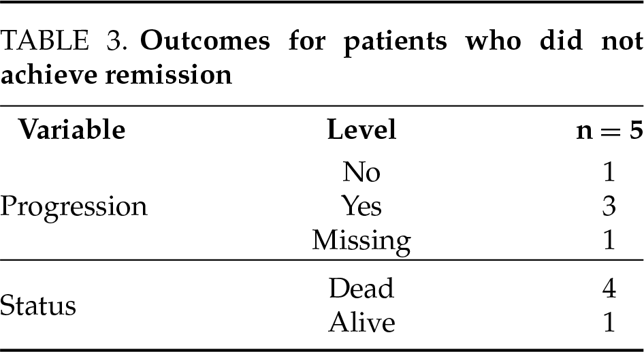Screen dimensions: 644x352
Task: Select the count in the Missing row
Action: tap(609, 240)
